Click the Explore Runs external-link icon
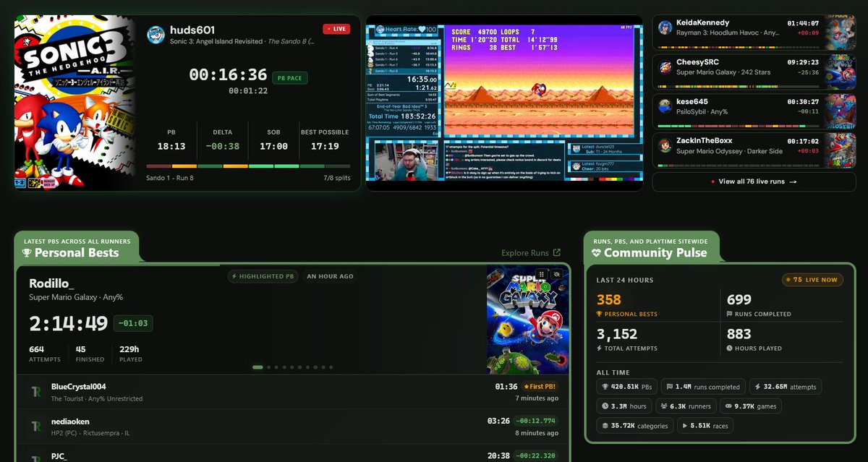The image size is (868, 462). [x=556, y=253]
